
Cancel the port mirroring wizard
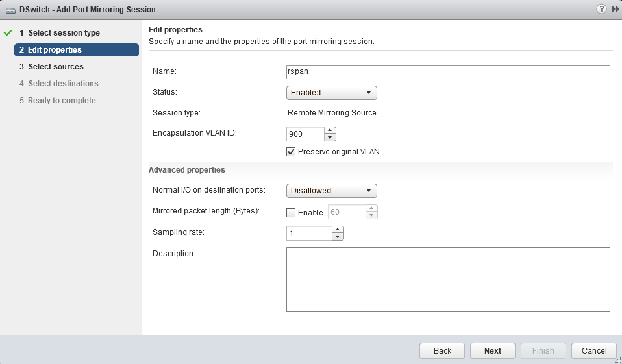[x=594, y=351]
